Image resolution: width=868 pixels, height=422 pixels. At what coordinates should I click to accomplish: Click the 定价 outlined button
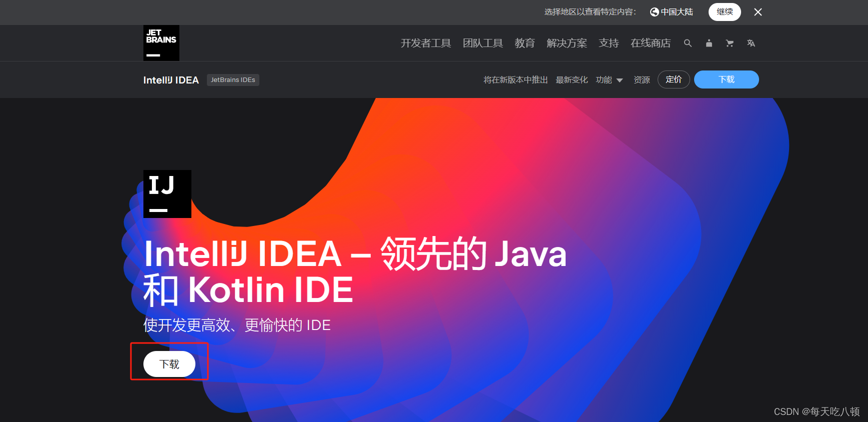pos(674,79)
